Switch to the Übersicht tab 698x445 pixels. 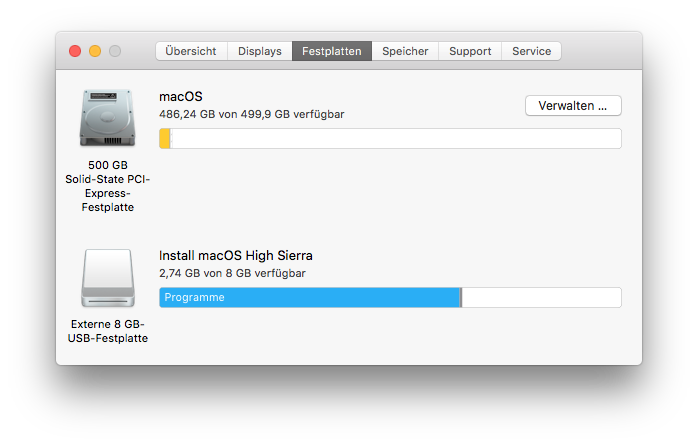[x=191, y=51]
